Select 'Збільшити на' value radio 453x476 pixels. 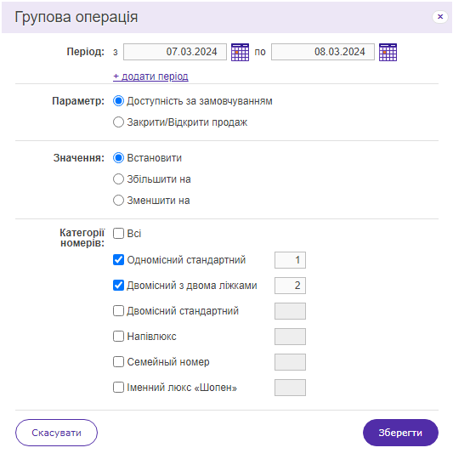[x=118, y=179]
